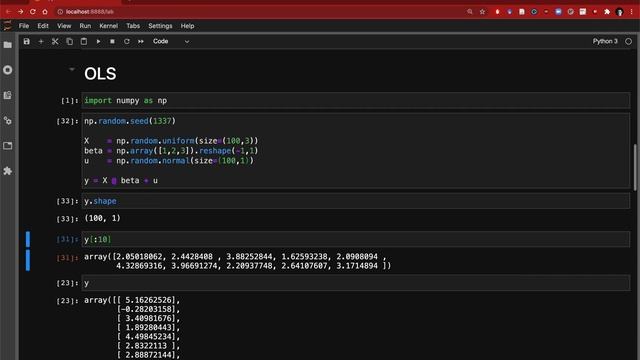Open the Help menu
640x360 pixels.
187,26
